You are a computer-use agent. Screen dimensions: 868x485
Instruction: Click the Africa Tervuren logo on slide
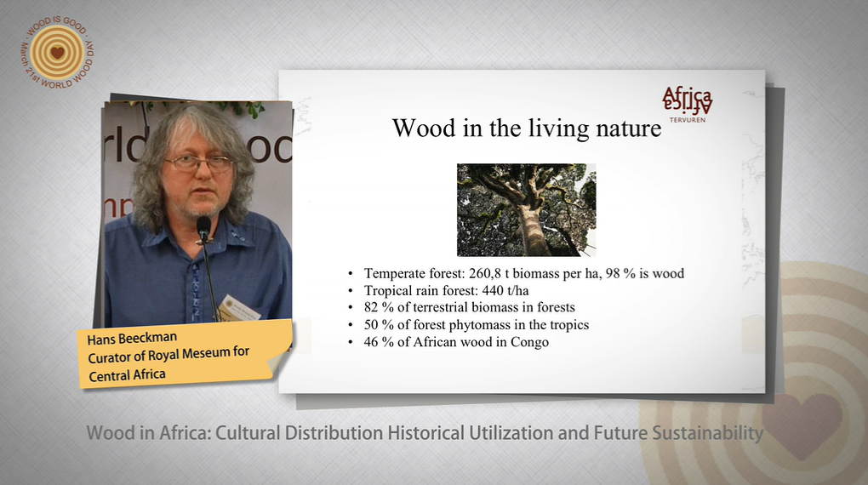point(687,100)
